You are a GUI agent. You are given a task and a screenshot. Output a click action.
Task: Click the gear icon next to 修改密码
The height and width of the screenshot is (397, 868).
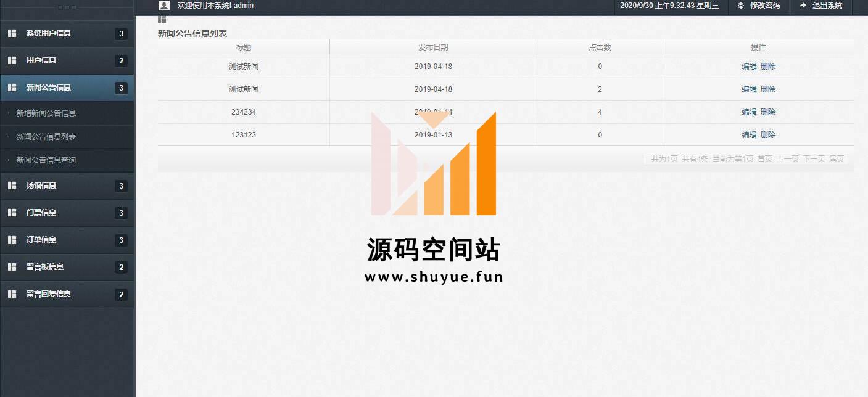tap(741, 6)
